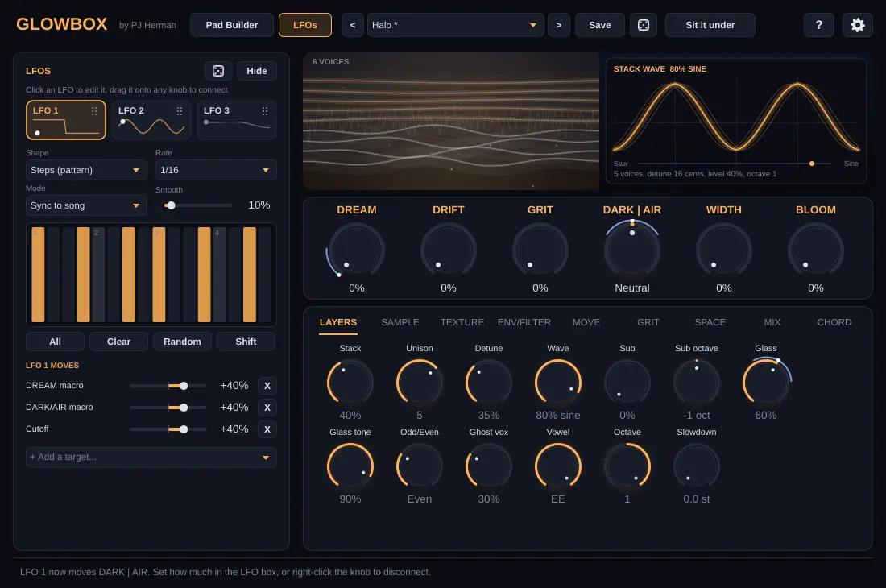
Task: Remove the DREAM macro move with X
Action: click(267, 386)
